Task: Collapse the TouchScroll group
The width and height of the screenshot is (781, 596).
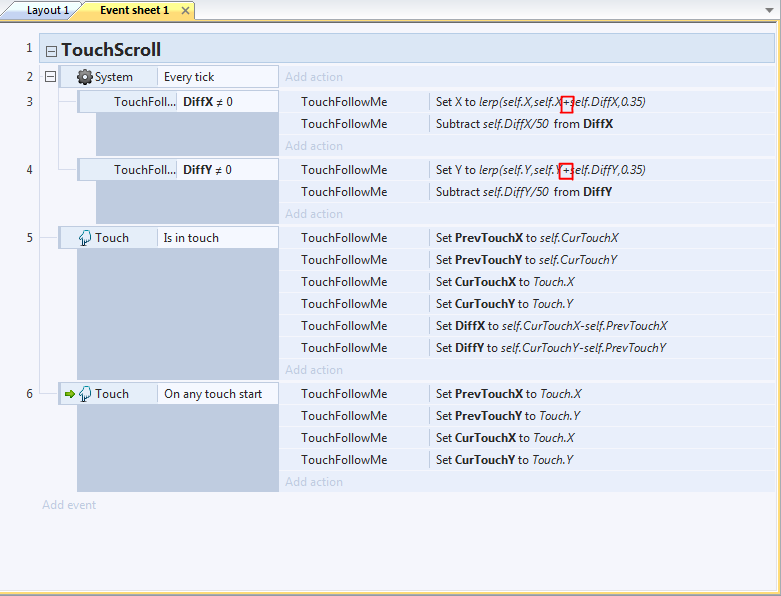Action: pos(51,51)
